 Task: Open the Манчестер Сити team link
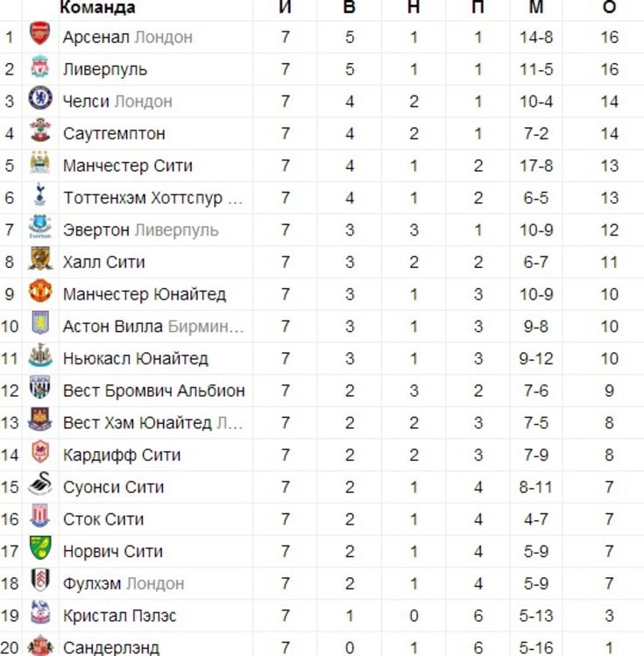[x=128, y=166]
